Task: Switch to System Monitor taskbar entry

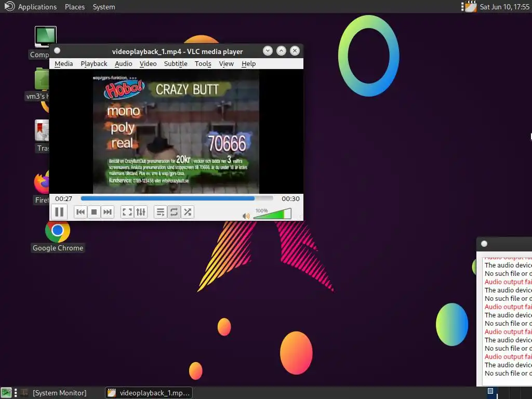Action: tap(54, 393)
